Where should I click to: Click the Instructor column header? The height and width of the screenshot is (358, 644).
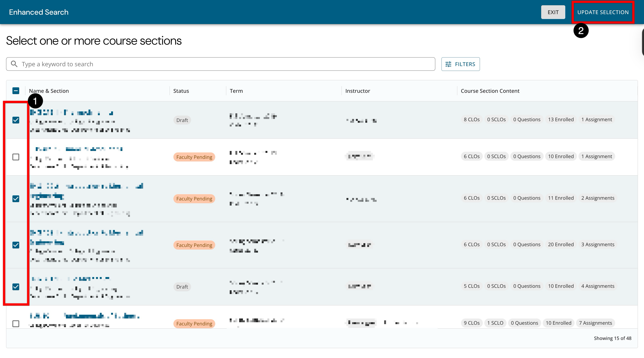click(357, 91)
